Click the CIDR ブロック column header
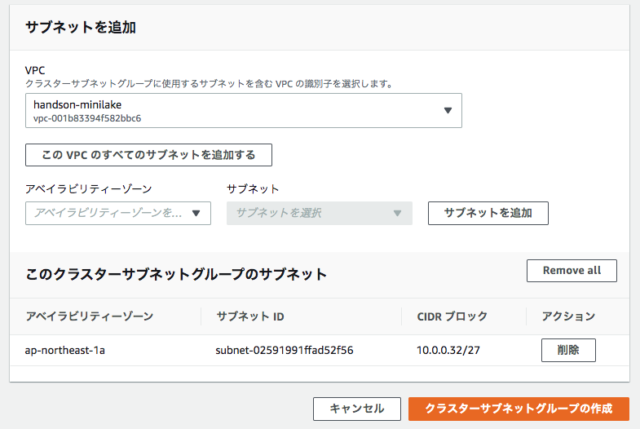This screenshot has height=429, width=640. click(x=452, y=316)
